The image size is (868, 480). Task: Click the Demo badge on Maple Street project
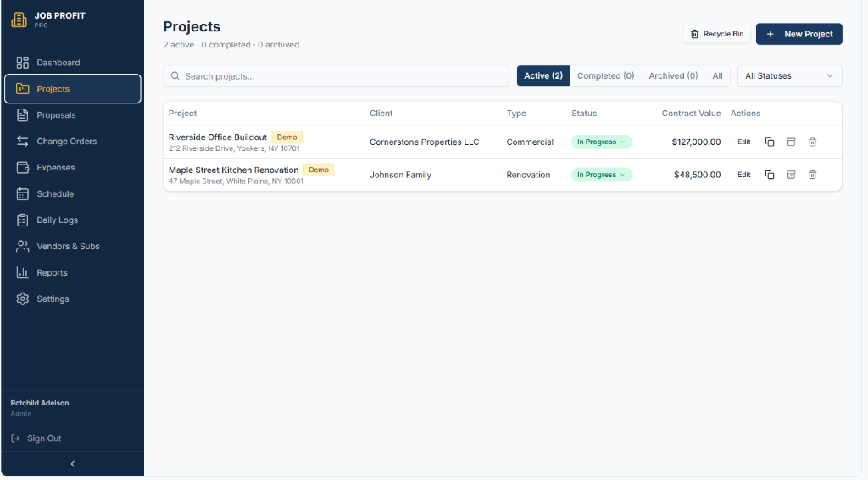pos(319,170)
